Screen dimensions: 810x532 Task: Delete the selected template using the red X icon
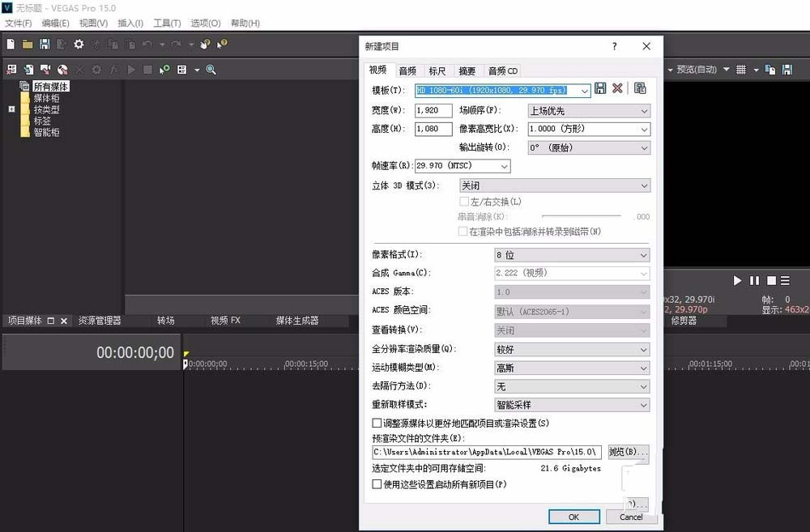click(x=616, y=87)
